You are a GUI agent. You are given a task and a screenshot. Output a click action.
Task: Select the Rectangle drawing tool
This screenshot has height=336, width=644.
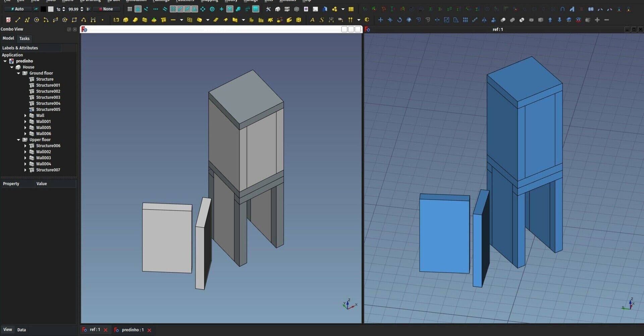(74, 20)
